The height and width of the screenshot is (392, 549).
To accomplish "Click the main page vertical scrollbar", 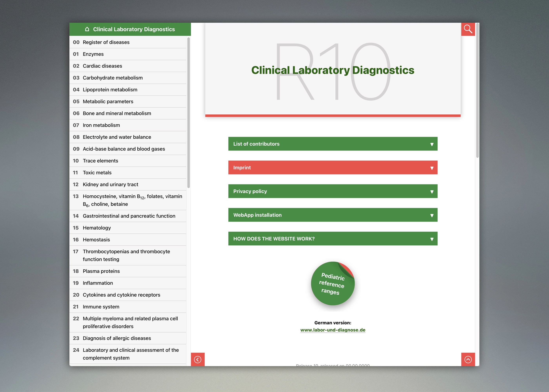I will pyautogui.click(x=477, y=91).
